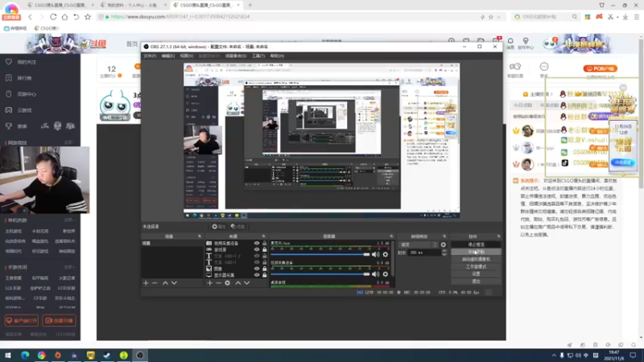
Task: Open Steam icon on Windows taskbar
Action: (x=107, y=356)
